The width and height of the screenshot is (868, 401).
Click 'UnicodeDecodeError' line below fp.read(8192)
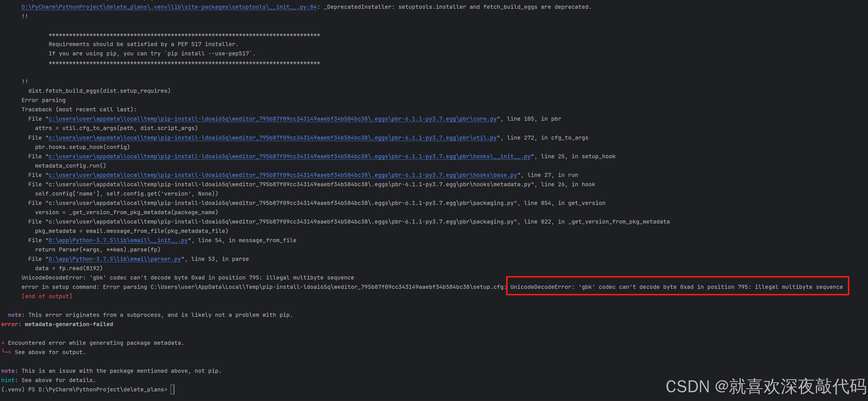click(188, 278)
